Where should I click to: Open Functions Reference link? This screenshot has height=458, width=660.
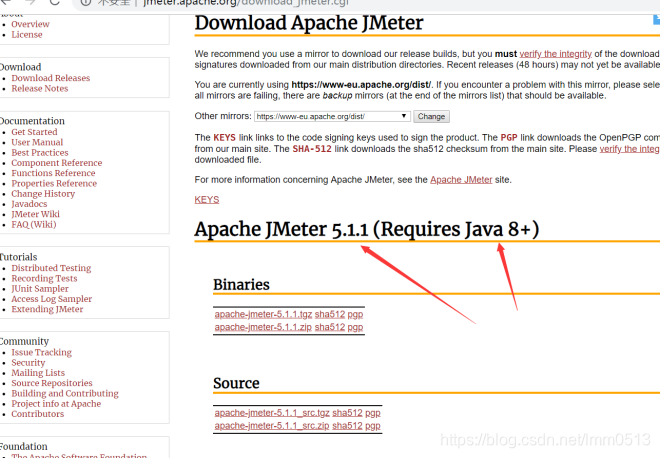pos(53,173)
